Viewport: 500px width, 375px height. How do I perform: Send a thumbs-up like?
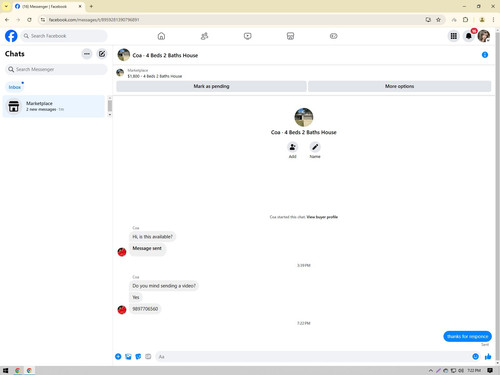[x=488, y=357]
